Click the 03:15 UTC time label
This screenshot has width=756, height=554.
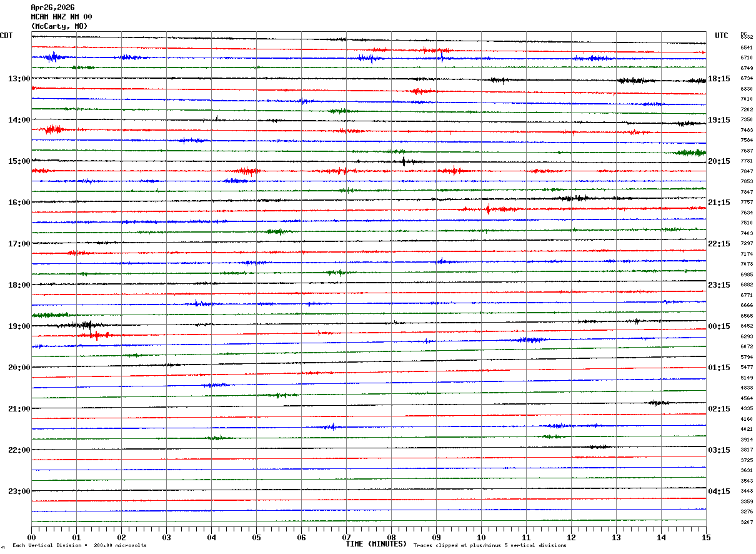(x=719, y=450)
